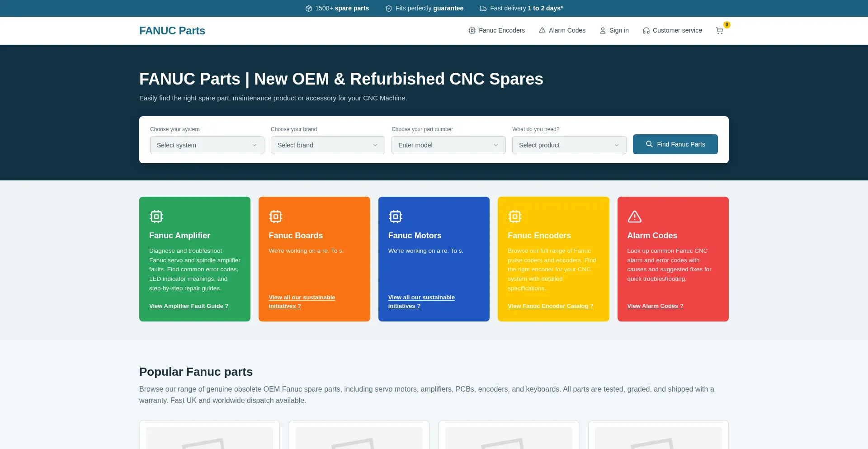This screenshot has height=449, width=868.
Task: Open Customer service in the header
Action: (x=672, y=31)
